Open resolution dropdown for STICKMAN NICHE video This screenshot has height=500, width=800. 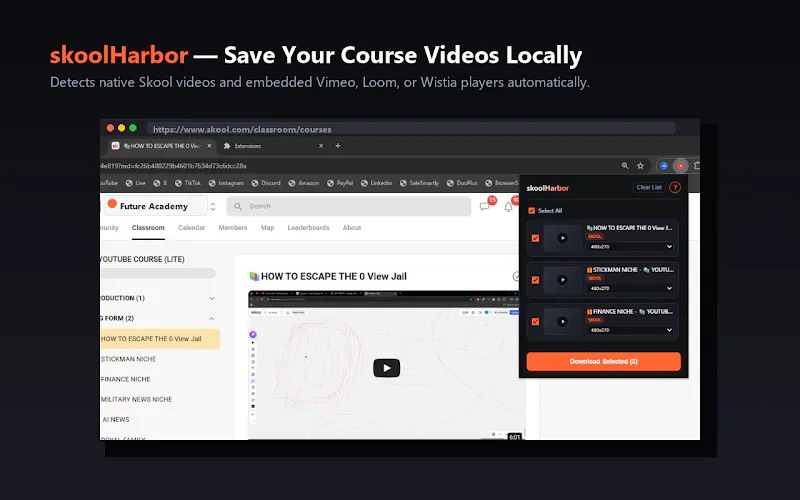pyautogui.click(x=630, y=289)
